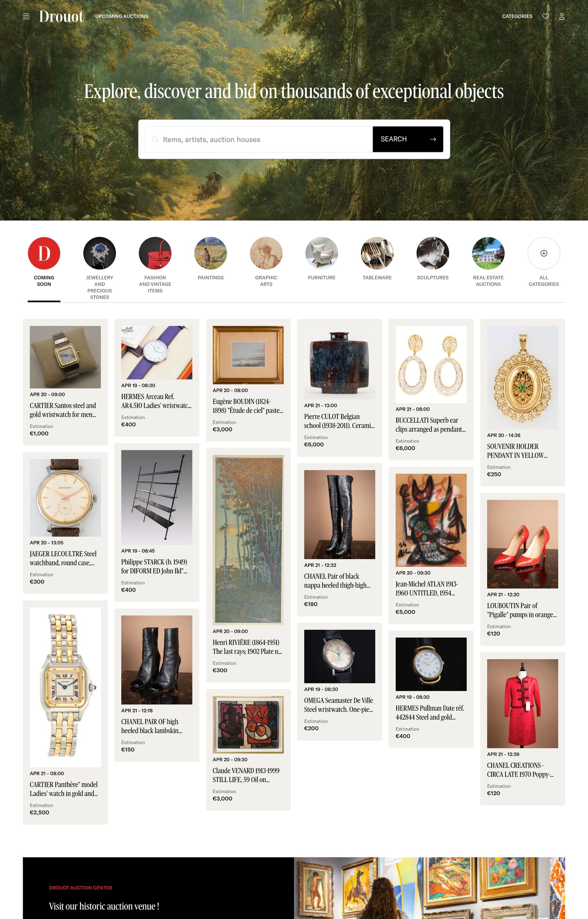Open the hamburger menu icon

tap(26, 17)
